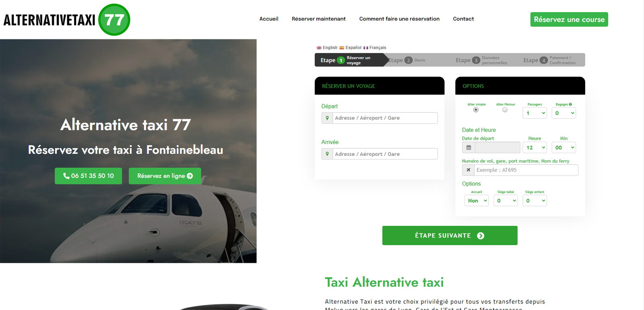Expand the Heure dropdown
Image resolution: width=644 pixels, height=310 pixels.
pos(535,147)
